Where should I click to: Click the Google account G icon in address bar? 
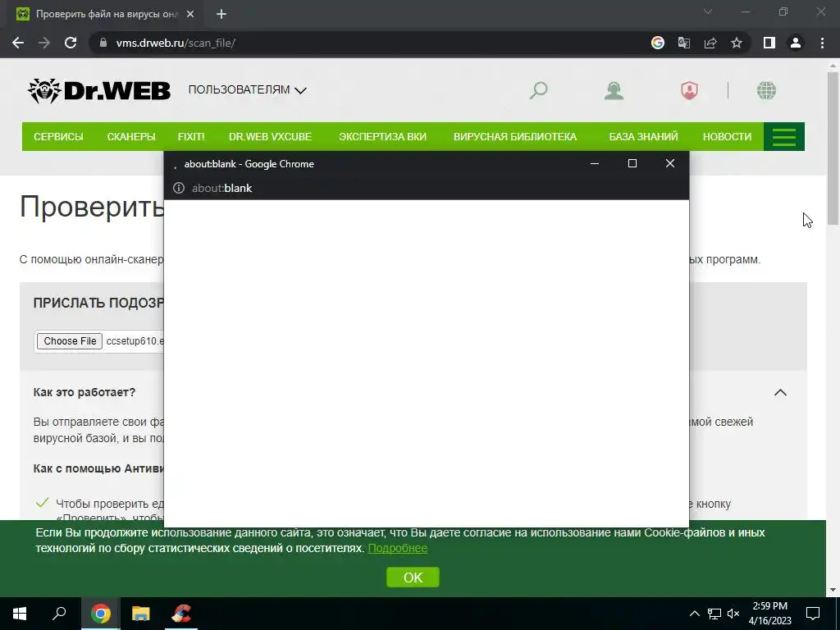tap(658, 43)
